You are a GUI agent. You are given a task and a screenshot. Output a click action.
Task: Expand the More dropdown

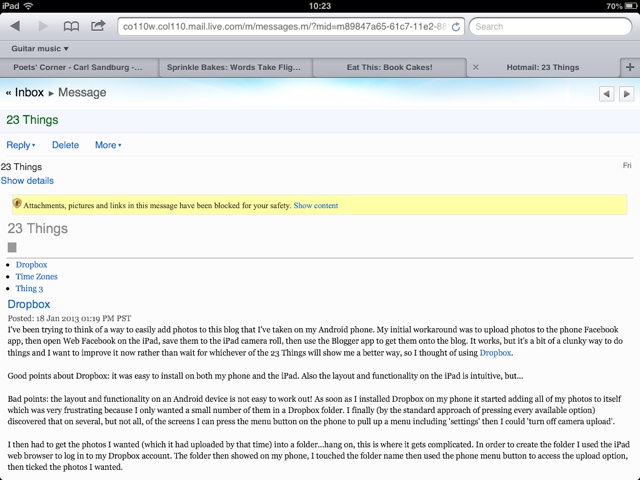tap(108, 145)
